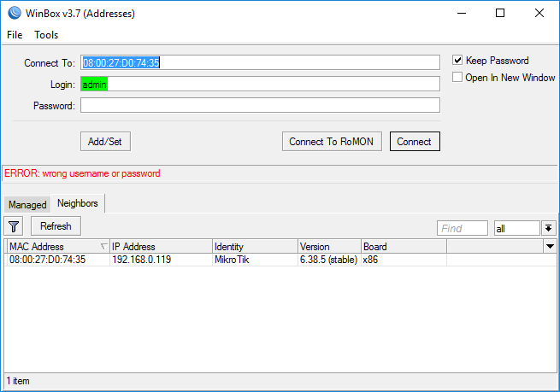Open the neighbors filter funnel icon
Viewport: 560px width, 392px height.
(14, 226)
